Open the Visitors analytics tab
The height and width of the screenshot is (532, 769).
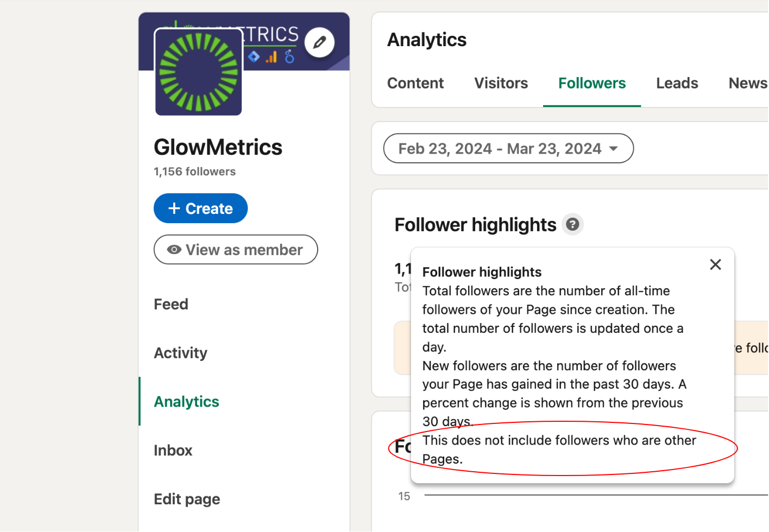(501, 83)
